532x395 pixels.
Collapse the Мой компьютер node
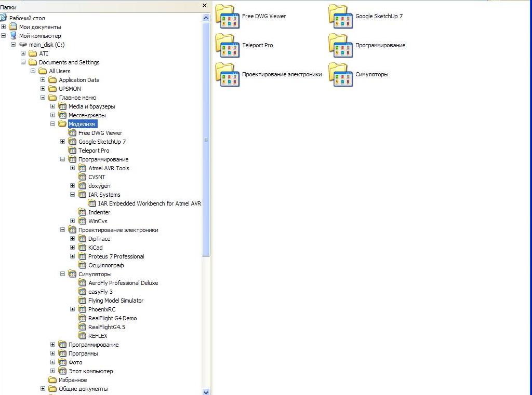(x=4, y=36)
